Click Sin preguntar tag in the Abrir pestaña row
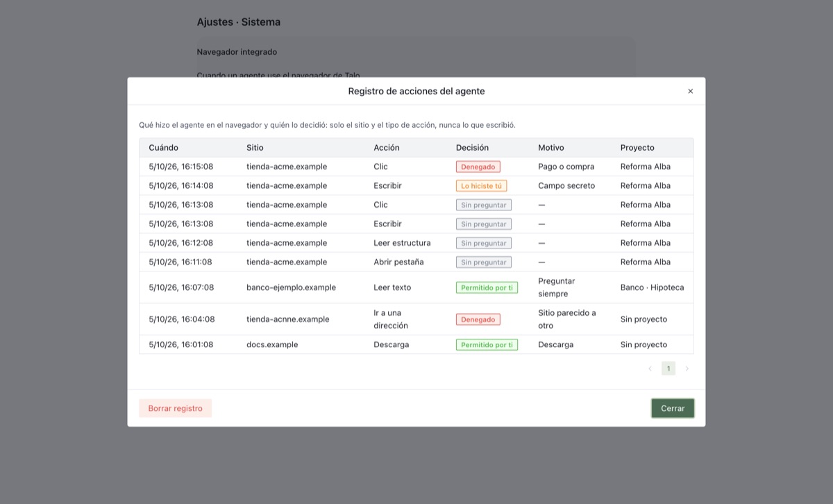833x504 pixels. pos(484,262)
